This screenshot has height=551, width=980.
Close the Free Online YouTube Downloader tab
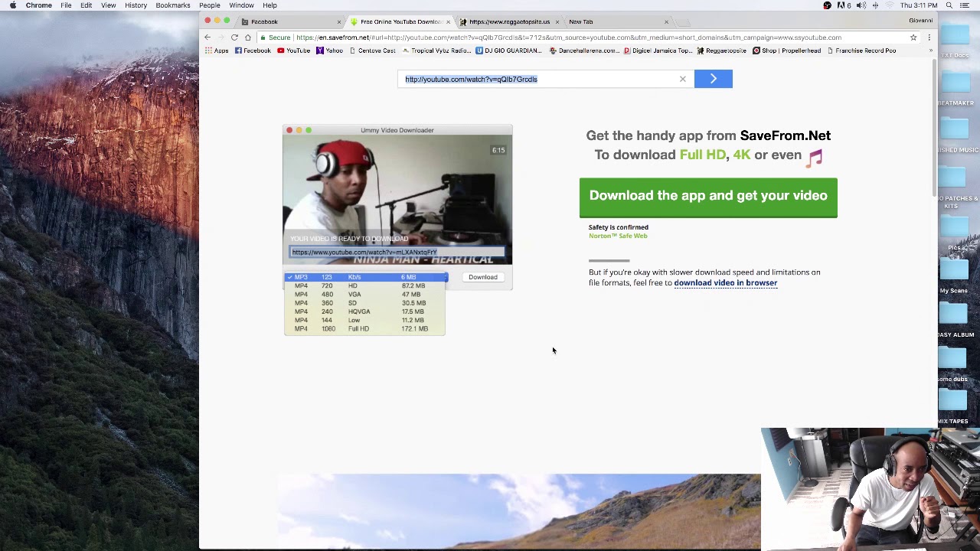448,21
